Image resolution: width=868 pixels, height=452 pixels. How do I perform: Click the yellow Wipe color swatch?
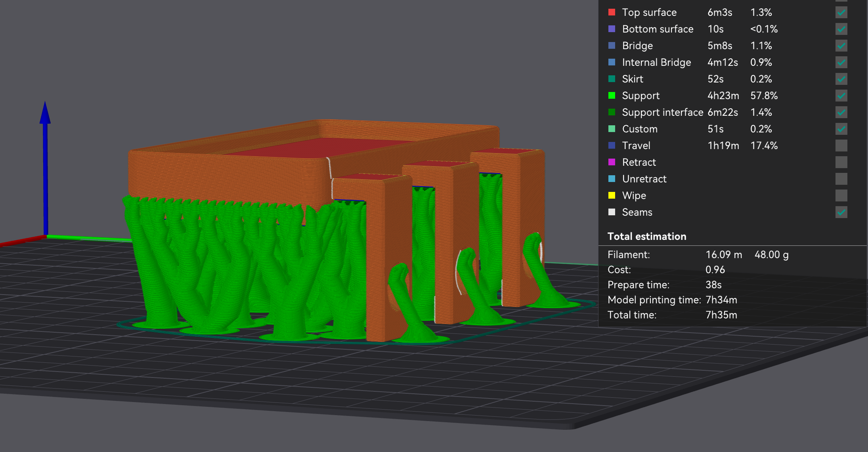point(612,195)
